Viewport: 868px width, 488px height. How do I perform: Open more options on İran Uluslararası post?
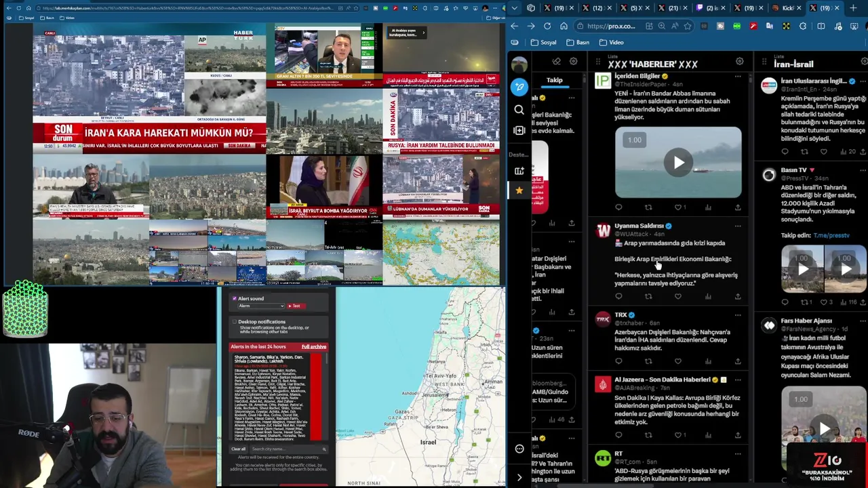pos(864,81)
